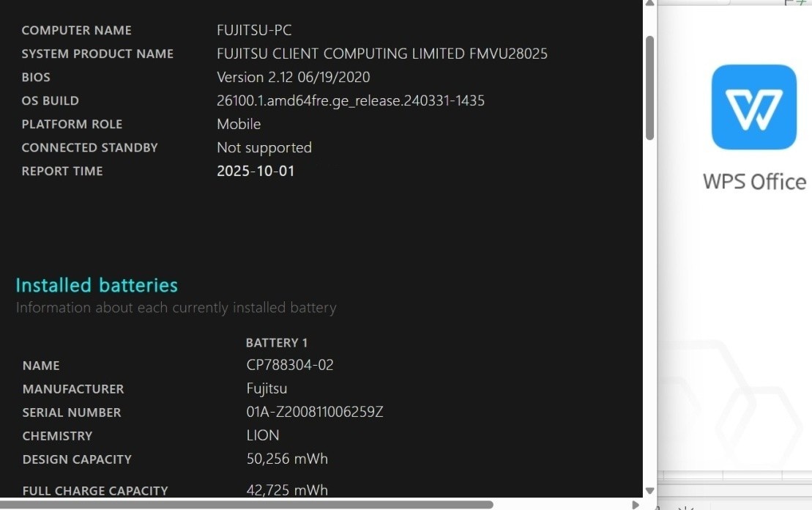Click the vertical scrollbar thumb
The image size is (812, 510).
[649, 88]
